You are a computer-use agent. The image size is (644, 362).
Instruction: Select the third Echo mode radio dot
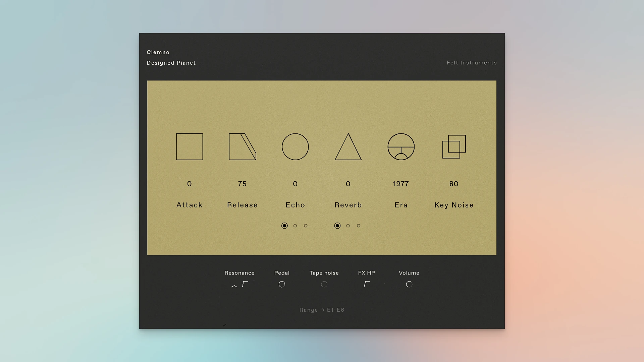(x=306, y=226)
